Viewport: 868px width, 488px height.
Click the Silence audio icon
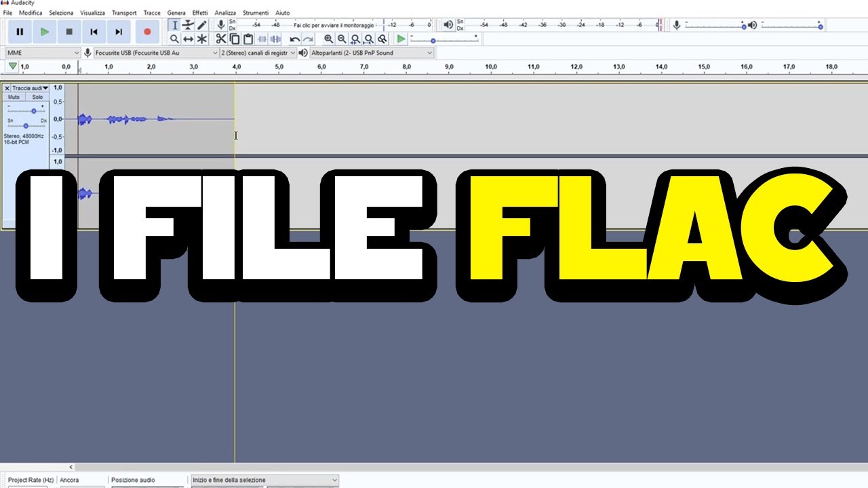click(275, 39)
